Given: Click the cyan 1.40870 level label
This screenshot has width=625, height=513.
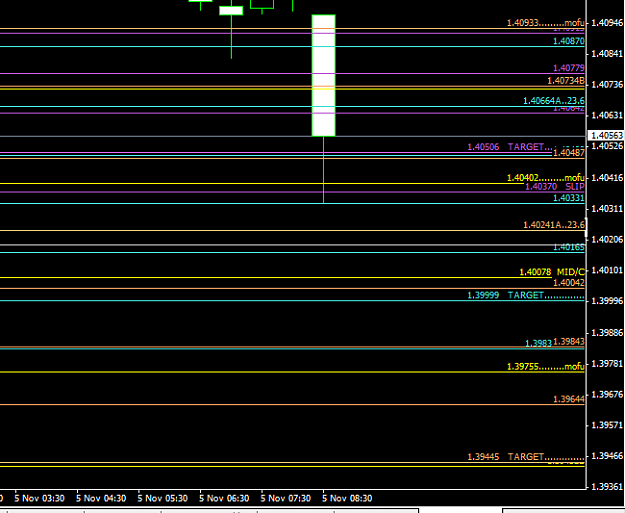Looking at the screenshot, I should pos(568,41).
